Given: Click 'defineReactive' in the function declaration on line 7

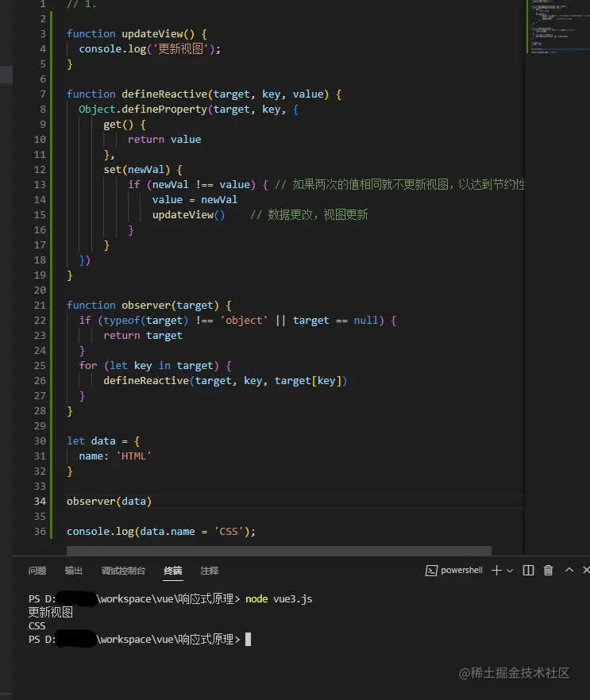Looking at the screenshot, I should coord(164,94).
